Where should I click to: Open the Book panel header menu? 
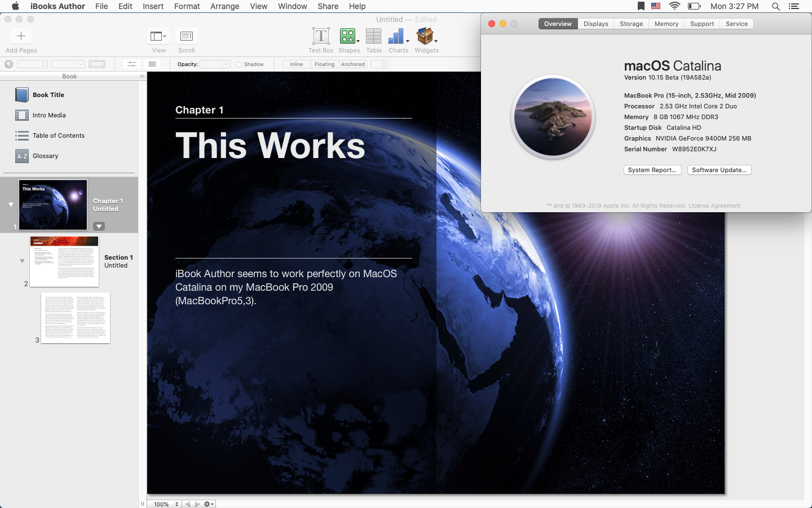click(x=142, y=76)
